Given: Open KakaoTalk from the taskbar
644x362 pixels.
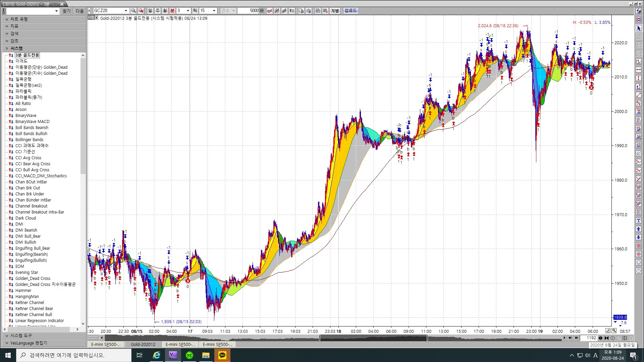Looking at the screenshot, I should point(222,355).
